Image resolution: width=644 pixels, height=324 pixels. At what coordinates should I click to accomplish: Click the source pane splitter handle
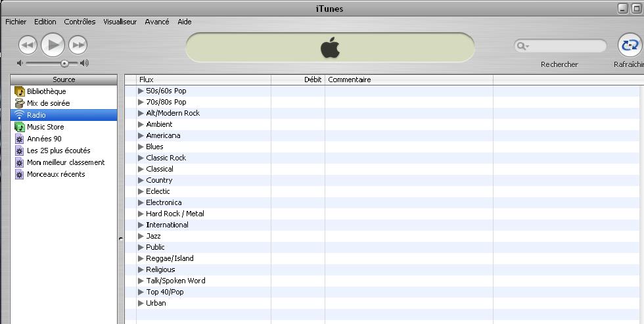coord(121,239)
